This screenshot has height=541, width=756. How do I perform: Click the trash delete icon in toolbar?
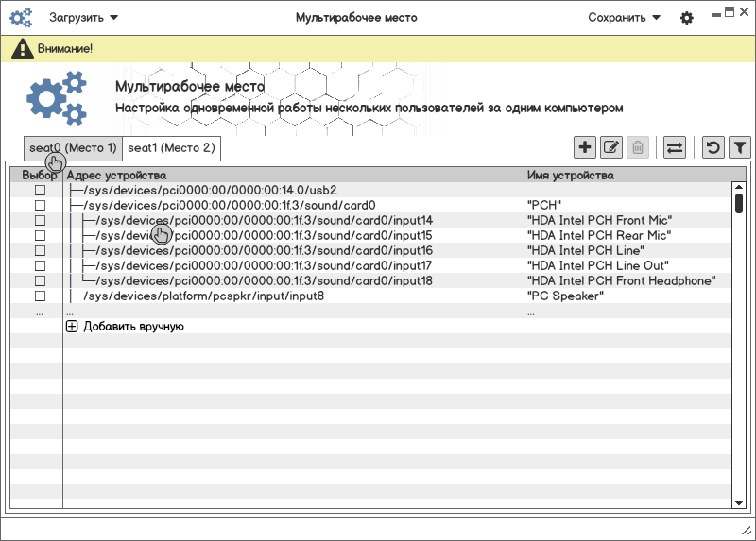(638, 147)
